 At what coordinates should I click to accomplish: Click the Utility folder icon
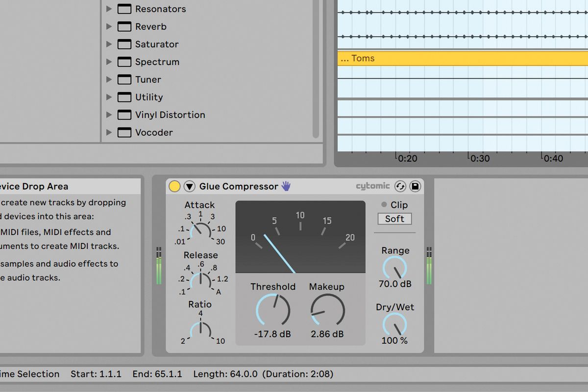click(x=123, y=97)
